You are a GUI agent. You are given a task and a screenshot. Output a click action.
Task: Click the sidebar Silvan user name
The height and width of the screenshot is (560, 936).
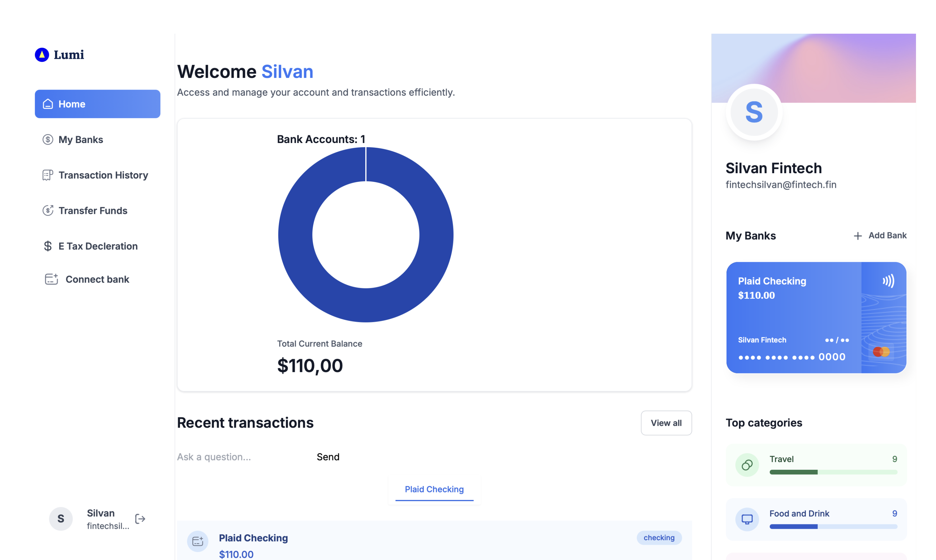pyautogui.click(x=101, y=513)
